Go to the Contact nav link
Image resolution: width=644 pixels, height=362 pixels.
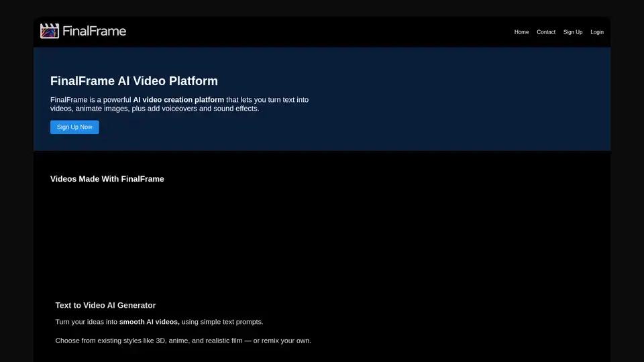546,32
